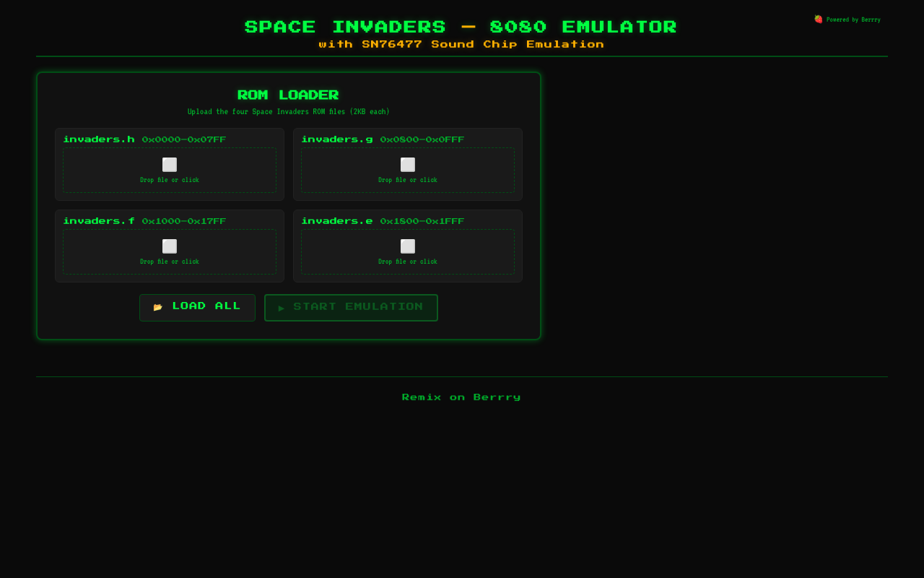
Task: Click the file chooser square in invaders.e slot
Action: (x=407, y=246)
